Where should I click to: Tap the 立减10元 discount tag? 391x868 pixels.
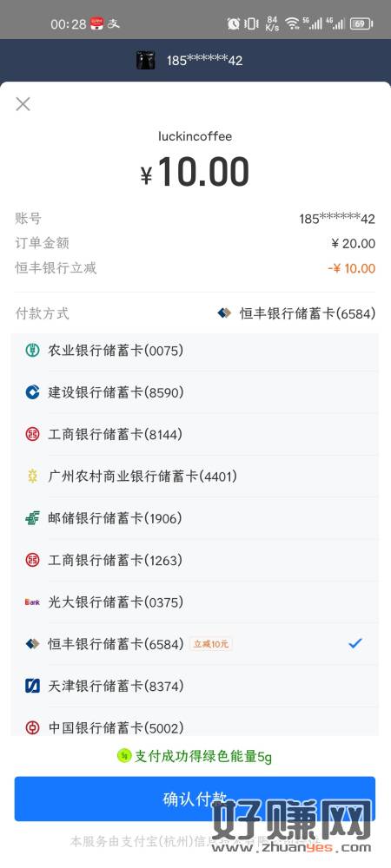(x=210, y=644)
